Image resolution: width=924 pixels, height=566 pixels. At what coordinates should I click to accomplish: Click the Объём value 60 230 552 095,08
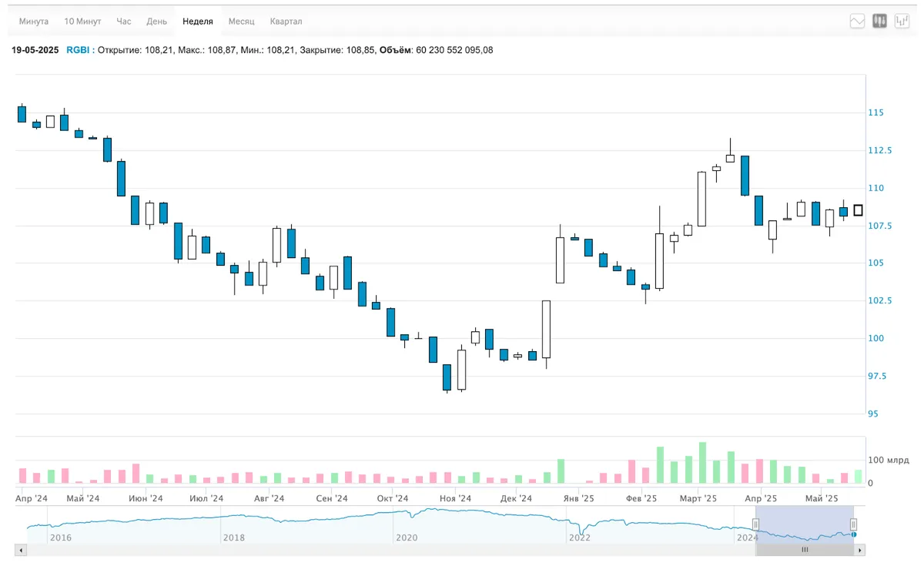454,50
